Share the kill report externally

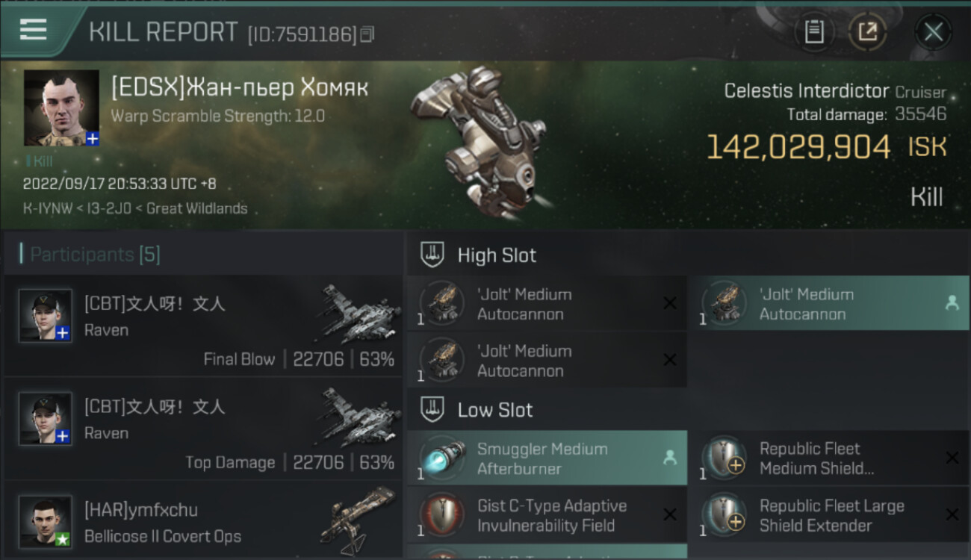pyautogui.click(x=867, y=32)
